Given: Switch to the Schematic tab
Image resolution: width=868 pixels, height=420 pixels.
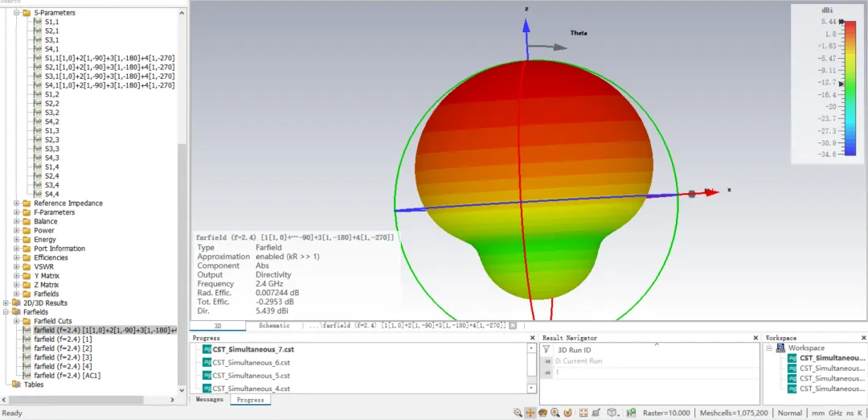Looking at the screenshot, I should (274, 326).
